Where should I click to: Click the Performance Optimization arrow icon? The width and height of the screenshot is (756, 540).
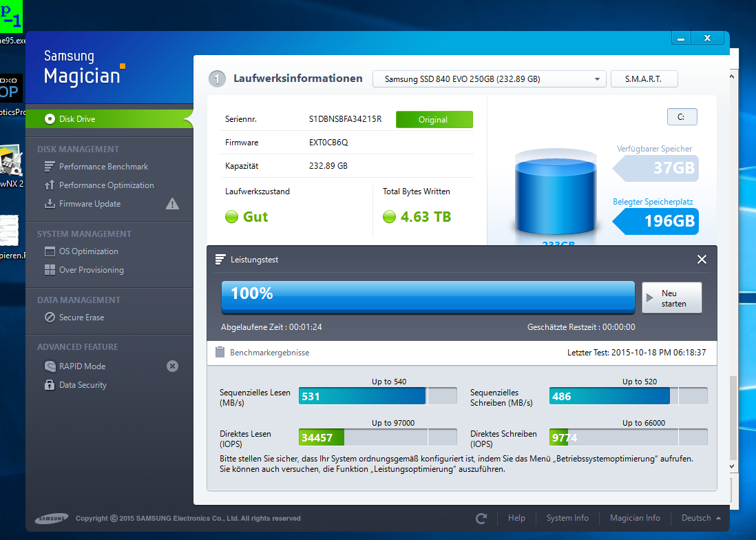tap(49, 185)
